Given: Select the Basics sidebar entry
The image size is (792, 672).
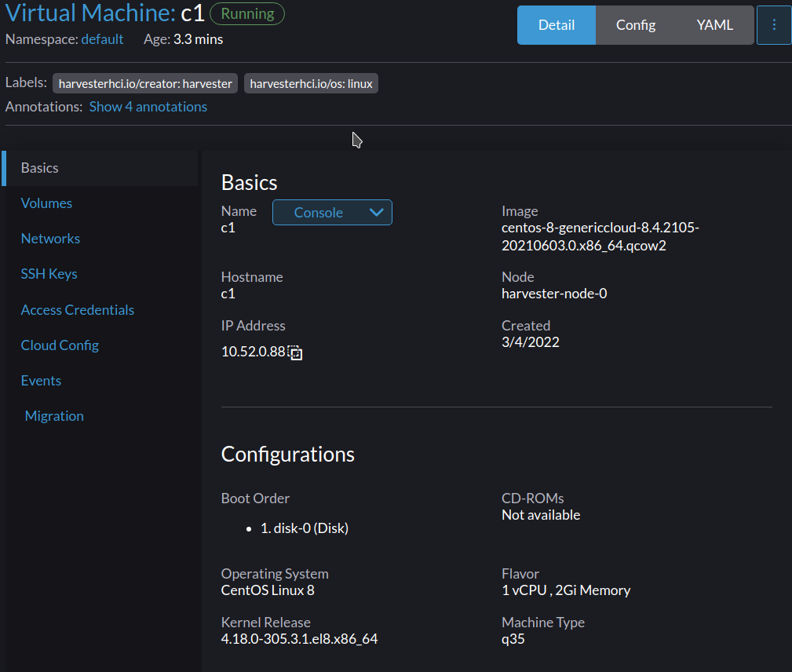Looking at the screenshot, I should (39, 167).
